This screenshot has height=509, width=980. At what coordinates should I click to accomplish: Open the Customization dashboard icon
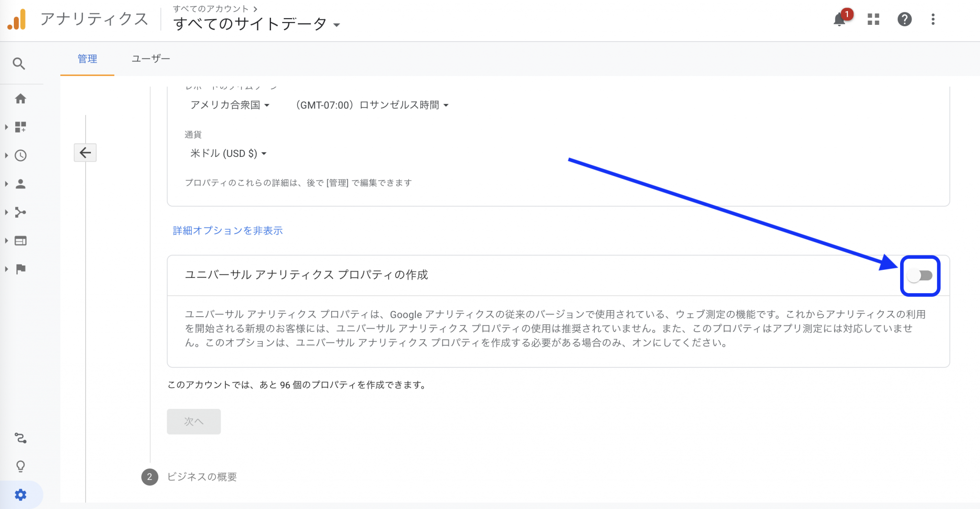tap(20, 127)
